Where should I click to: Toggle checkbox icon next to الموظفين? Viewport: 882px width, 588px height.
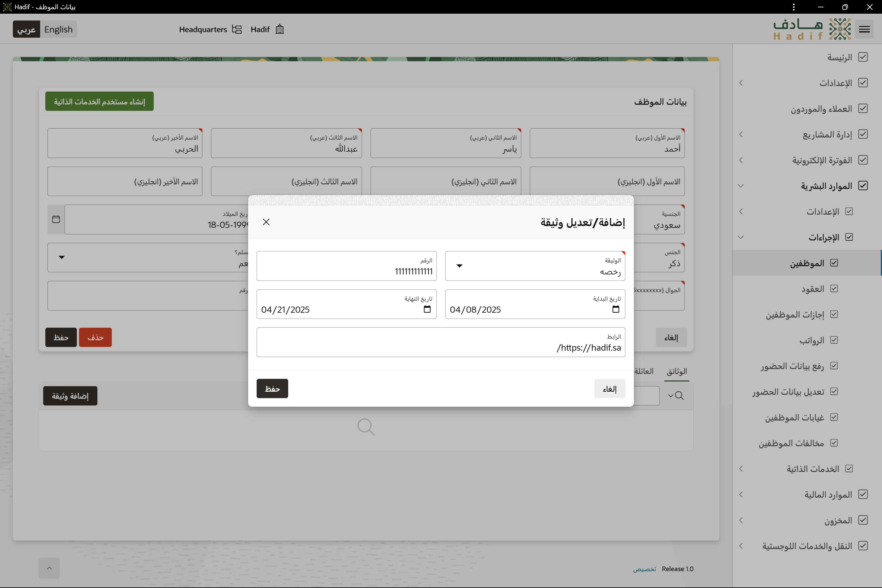pyautogui.click(x=834, y=263)
